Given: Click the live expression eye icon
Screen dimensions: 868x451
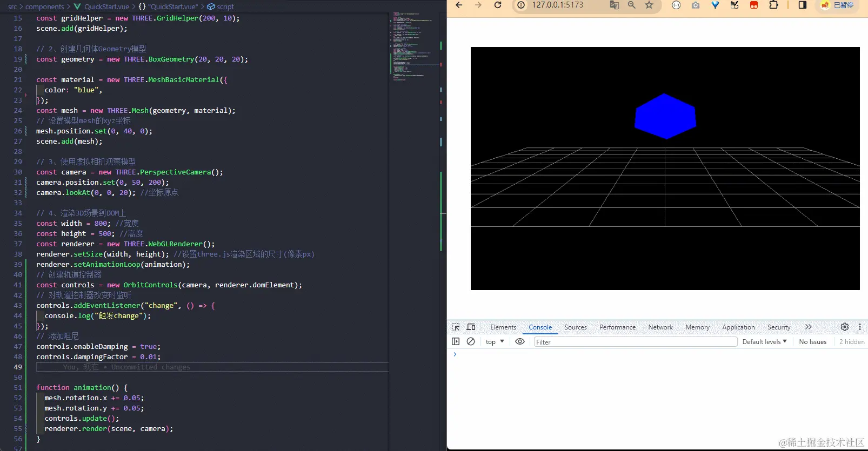Looking at the screenshot, I should point(520,341).
